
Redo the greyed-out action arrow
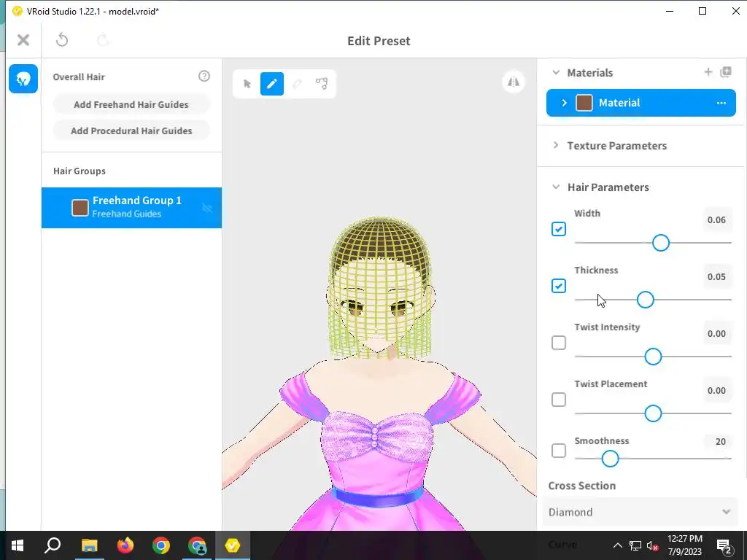point(102,40)
